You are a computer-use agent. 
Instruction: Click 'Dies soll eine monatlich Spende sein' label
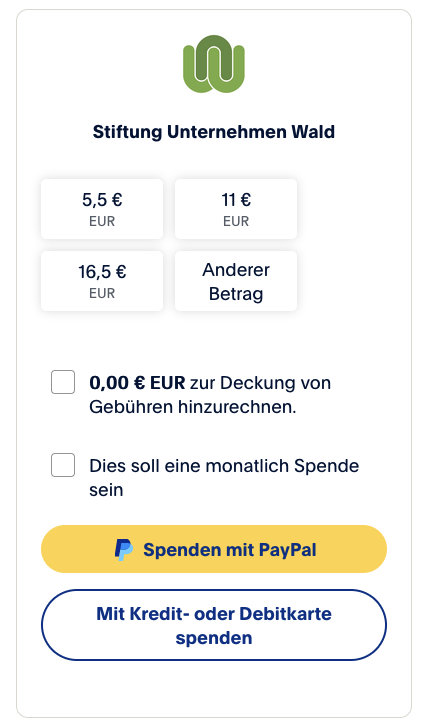[224, 477]
